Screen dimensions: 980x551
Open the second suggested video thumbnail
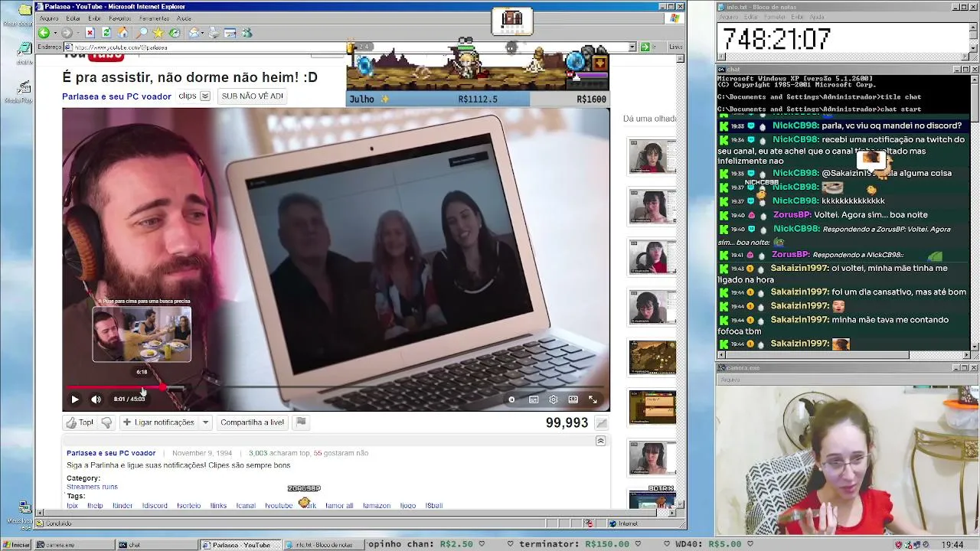652,207
